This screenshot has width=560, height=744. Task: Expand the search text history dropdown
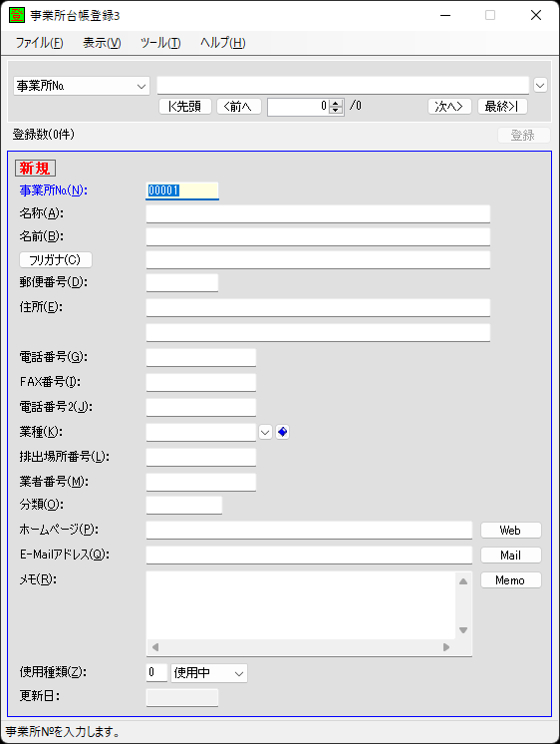[x=540, y=86]
